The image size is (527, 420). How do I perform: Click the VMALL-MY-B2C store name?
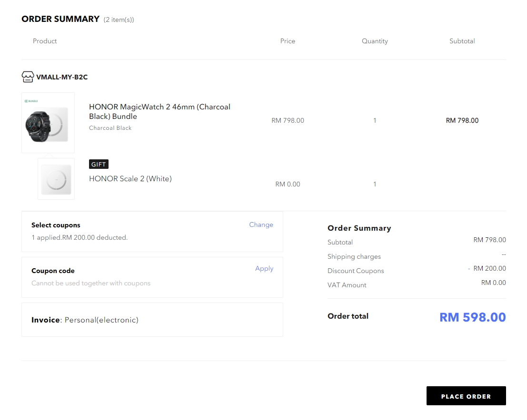tap(62, 77)
